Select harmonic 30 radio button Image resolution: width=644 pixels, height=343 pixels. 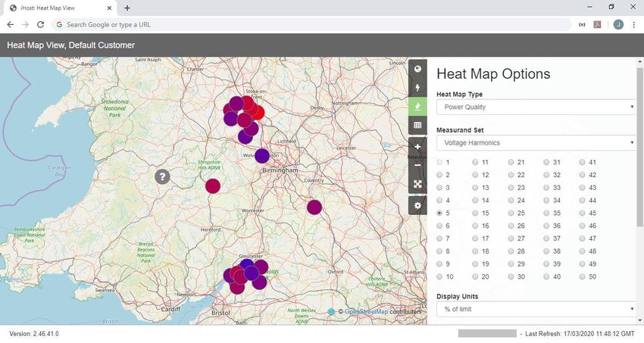[511, 276]
